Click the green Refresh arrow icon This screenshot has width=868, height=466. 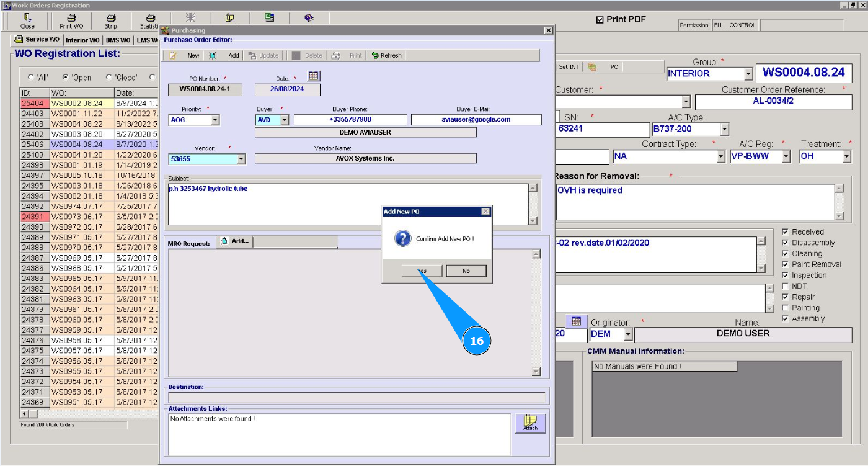[x=375, y=55]
